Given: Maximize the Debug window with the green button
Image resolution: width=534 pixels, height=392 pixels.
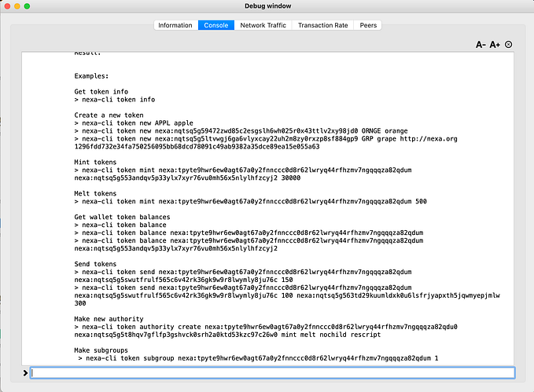Looking at the screenshot, I should click(27, 6).
